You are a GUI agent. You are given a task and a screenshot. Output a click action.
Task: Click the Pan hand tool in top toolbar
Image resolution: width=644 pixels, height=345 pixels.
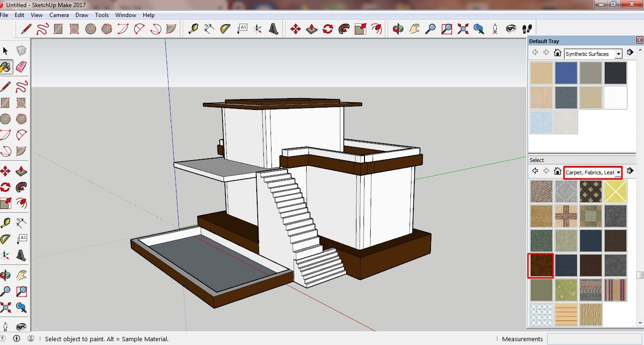[414, 29]
